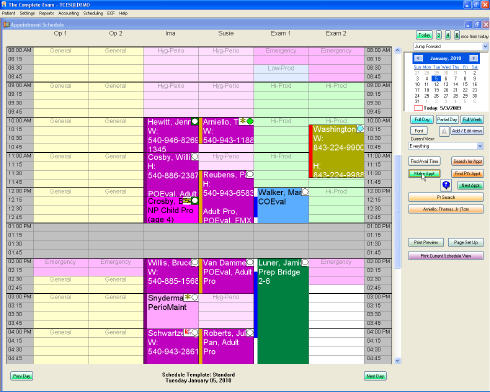Go to the previous day with Prev Day

pos(21,376)
